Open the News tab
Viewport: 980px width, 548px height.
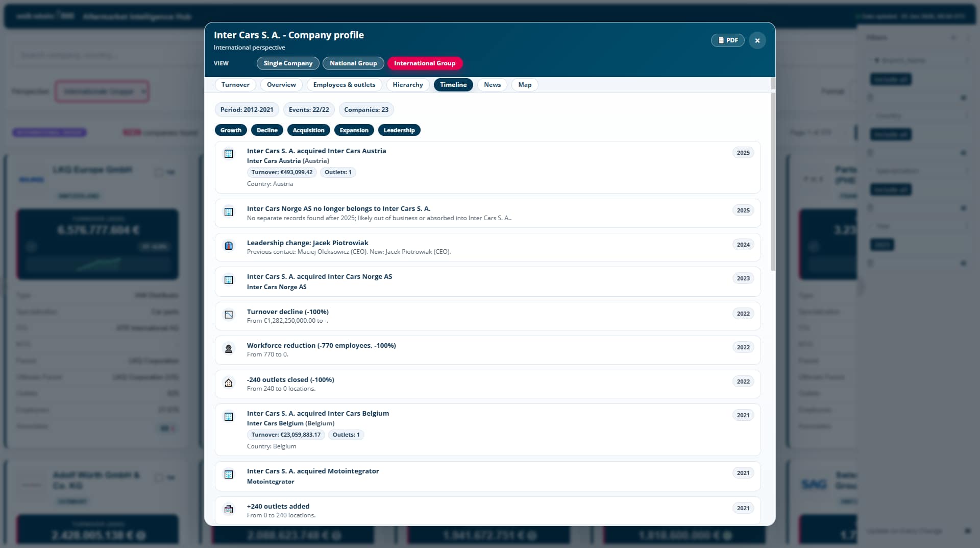[x=492, y=85]
